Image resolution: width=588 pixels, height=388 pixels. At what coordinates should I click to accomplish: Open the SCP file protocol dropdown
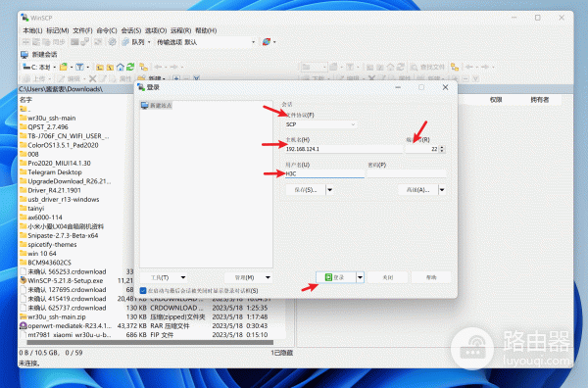pos(320,124)
